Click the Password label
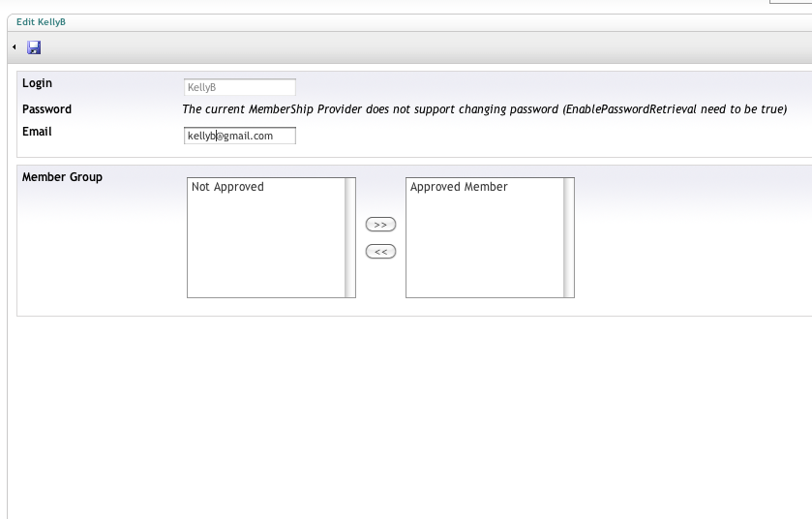812x519 pixels. click(x=46, y=109)
